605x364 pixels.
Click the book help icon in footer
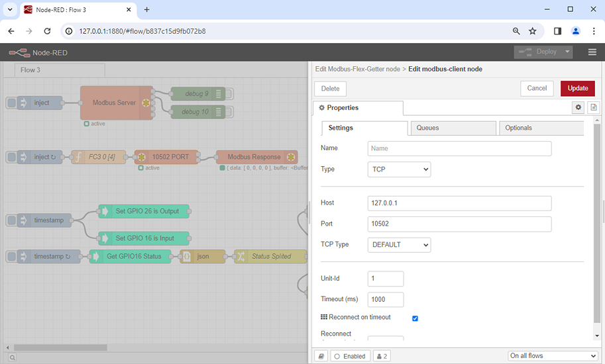tap(321, 356)
